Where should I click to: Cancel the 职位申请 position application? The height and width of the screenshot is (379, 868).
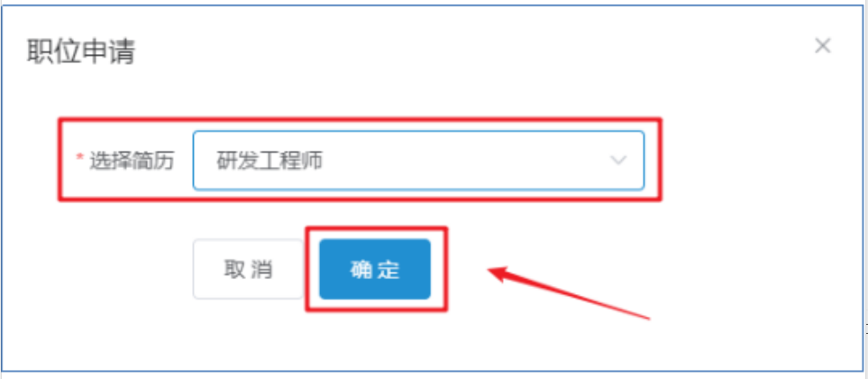(x=248, y=269)
